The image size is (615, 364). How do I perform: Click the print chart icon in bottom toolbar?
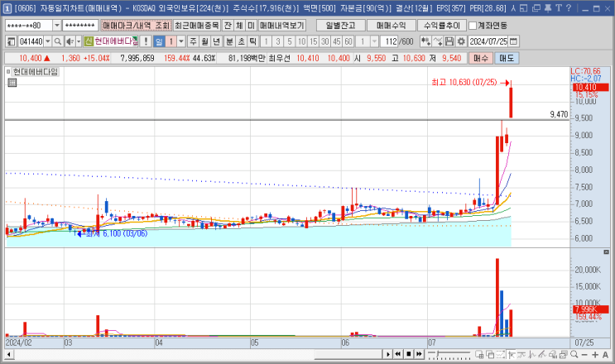point(564,355)
